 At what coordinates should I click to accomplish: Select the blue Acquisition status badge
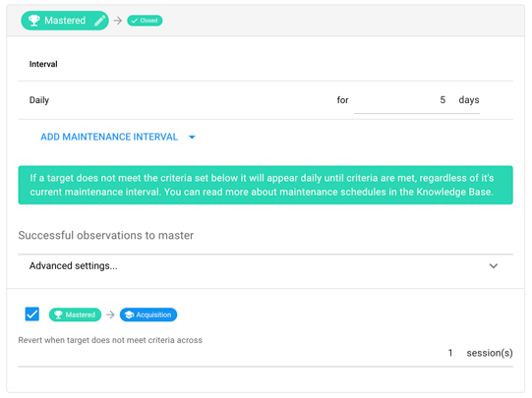point(148,314)
